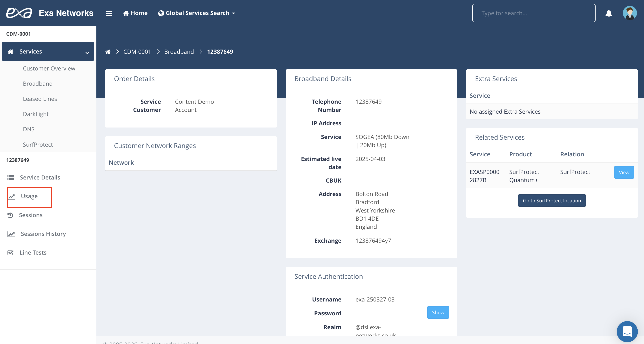The height and width of the screenshot is (344, 644).
Task: Select SurfProtect in Services submenu
Action: click(x=38, y=145)
